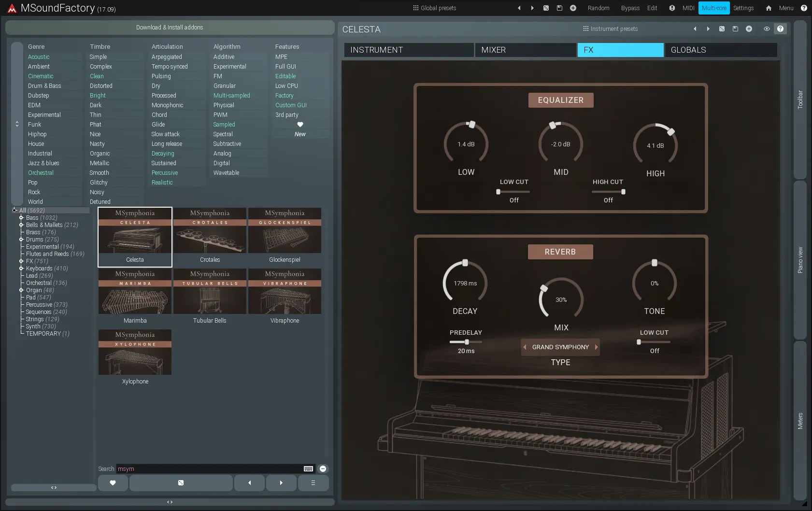Toggle the eye visibility icon in CELESTA header
The width and height of the screenshot is (812, 511).
[x=767, y=29]
